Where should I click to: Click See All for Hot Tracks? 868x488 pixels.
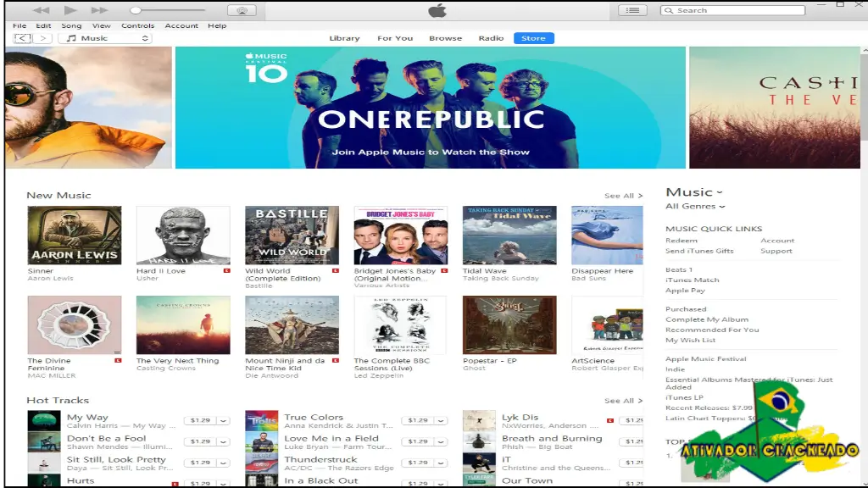[623, 400]
